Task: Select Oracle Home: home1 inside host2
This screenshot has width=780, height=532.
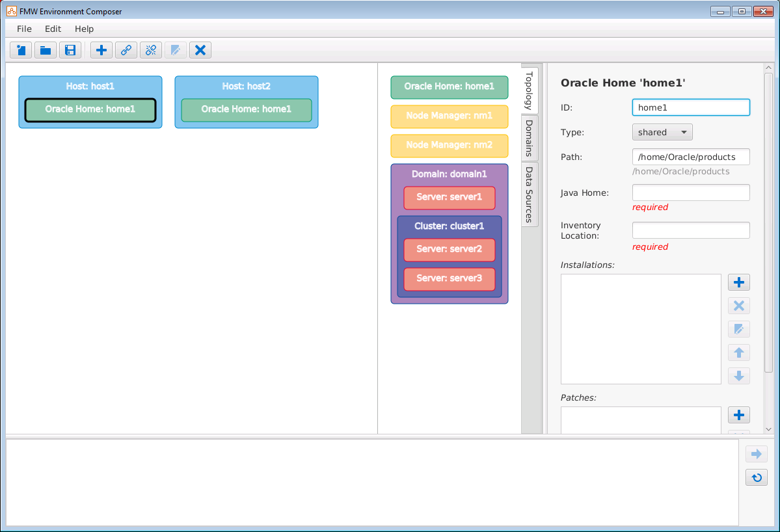Action: tap(247, 109)
